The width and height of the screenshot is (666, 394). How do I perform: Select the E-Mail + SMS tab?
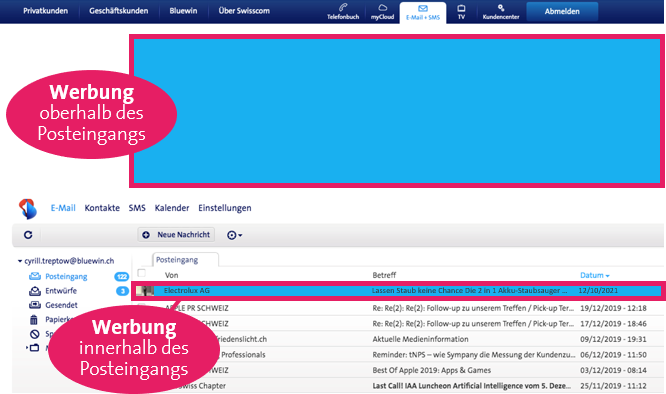point(423,12)
